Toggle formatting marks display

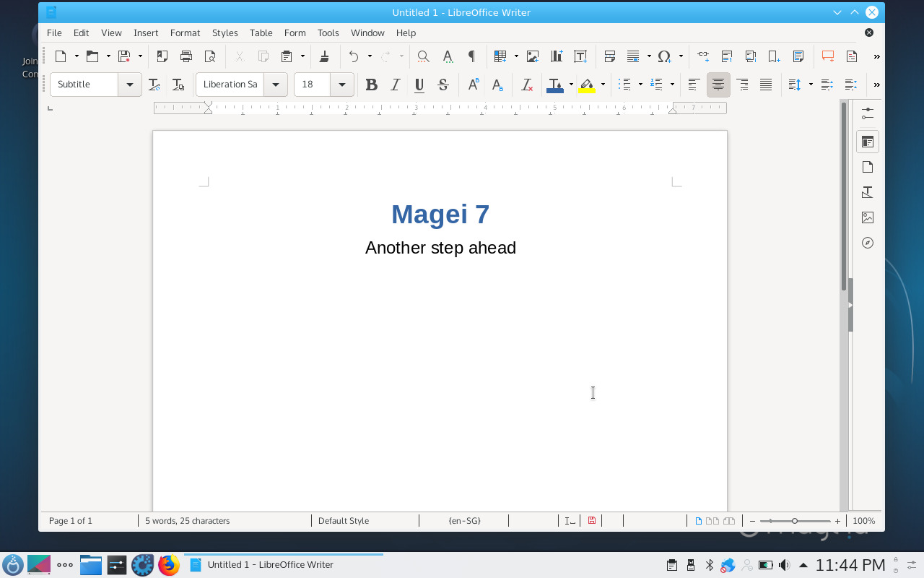pyautogui.click(x=471, y=56)
